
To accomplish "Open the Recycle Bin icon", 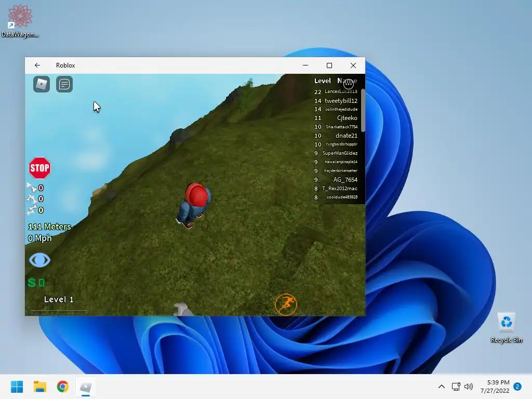I will tap(506, 327).
